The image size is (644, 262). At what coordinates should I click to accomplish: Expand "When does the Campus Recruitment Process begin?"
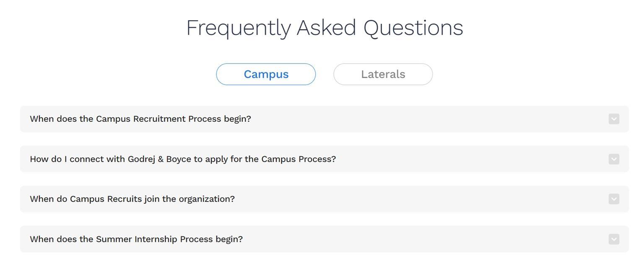coord(140,119)
